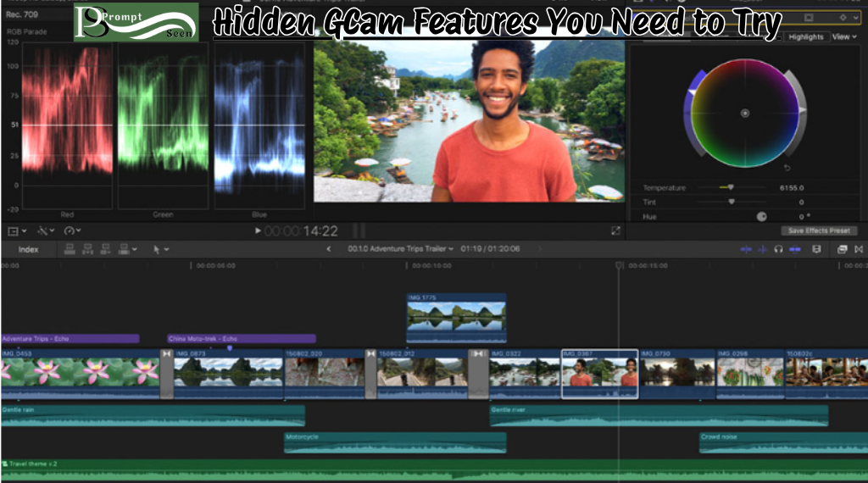Click the Temperature value 6155.0
The width and height of the screenshot is (868, 483).
click(792, 188)
